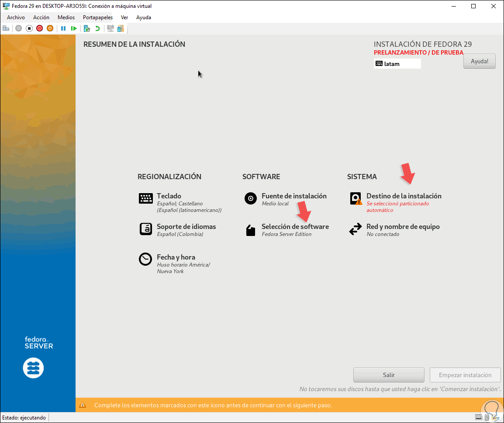Image resolution: width=504 pixels, height=423 pixels.
Task: Click the 'Estado: ejecutando' status text
Action: coord(24,417)
